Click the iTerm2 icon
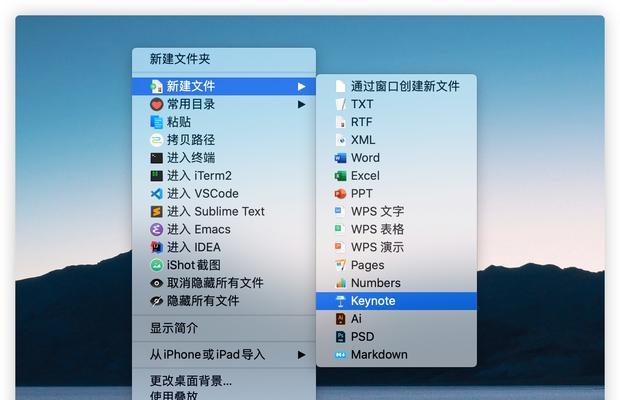Screen dimensions: 620x400 click(157, 176)
